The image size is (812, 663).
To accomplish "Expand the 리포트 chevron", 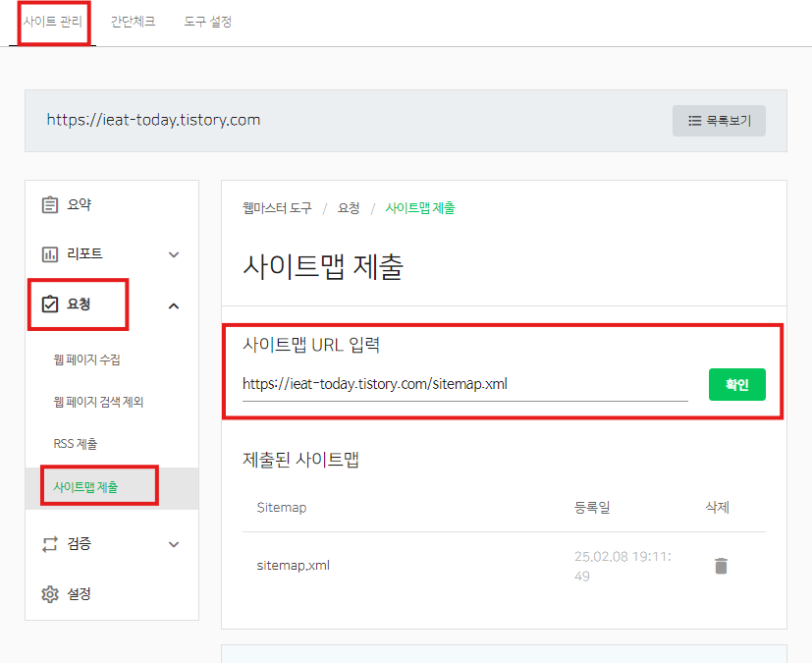I will [174, 254].
